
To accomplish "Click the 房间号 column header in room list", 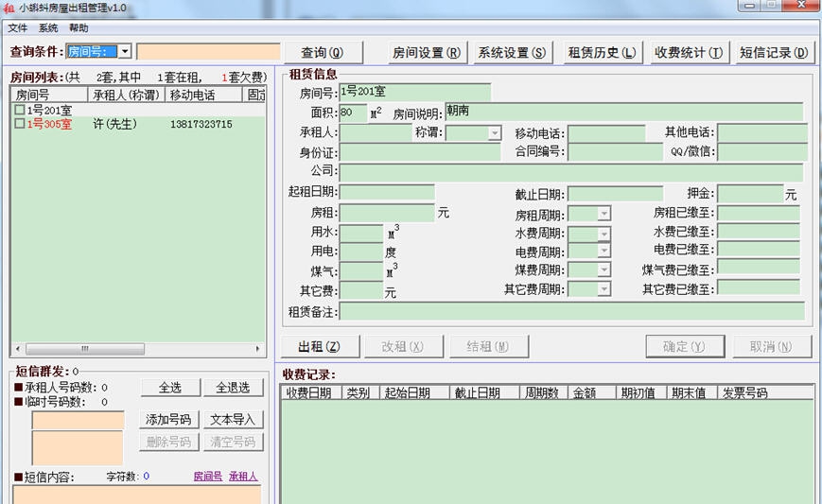I will click(x=50, y=95).
